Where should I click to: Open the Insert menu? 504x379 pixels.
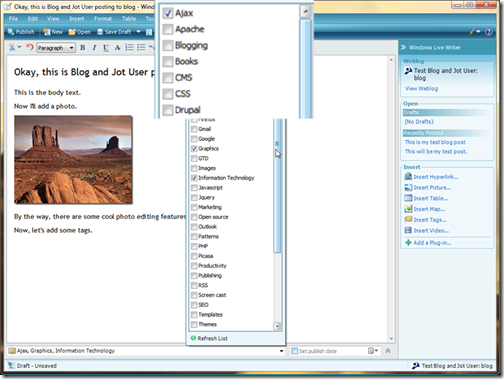tap(77, 19)
